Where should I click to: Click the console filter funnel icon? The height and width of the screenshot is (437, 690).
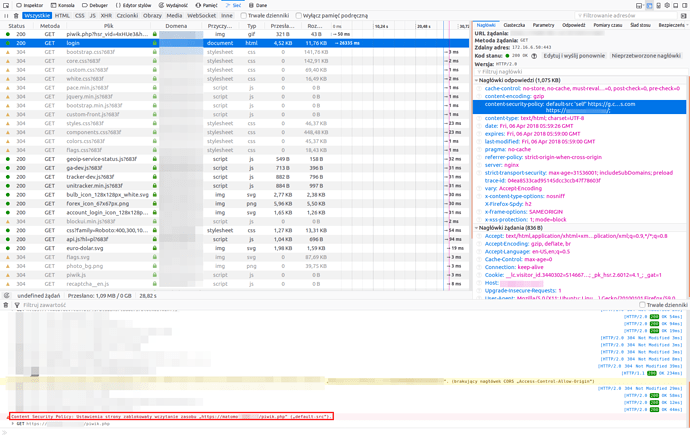(x=17, y=305)
